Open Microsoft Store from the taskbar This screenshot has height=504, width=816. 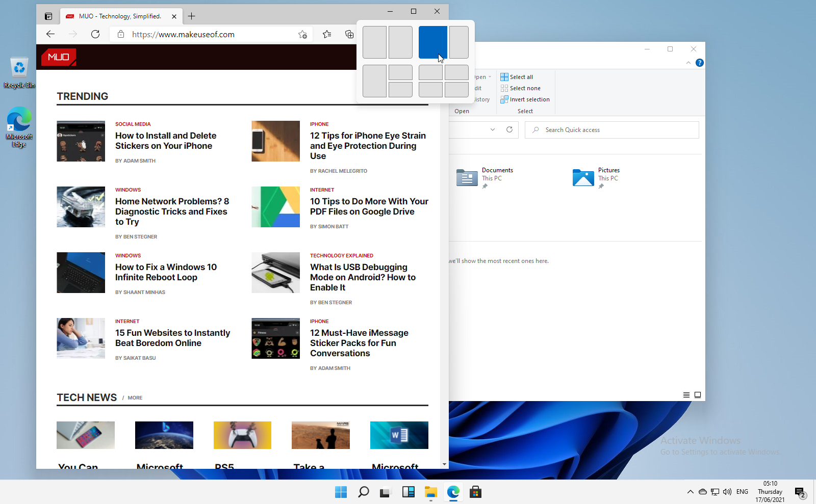pyautogui.click(x=475, y=492)
